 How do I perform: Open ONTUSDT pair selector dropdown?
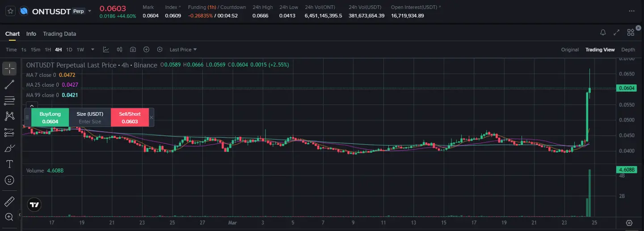click(x=90, y=11)
